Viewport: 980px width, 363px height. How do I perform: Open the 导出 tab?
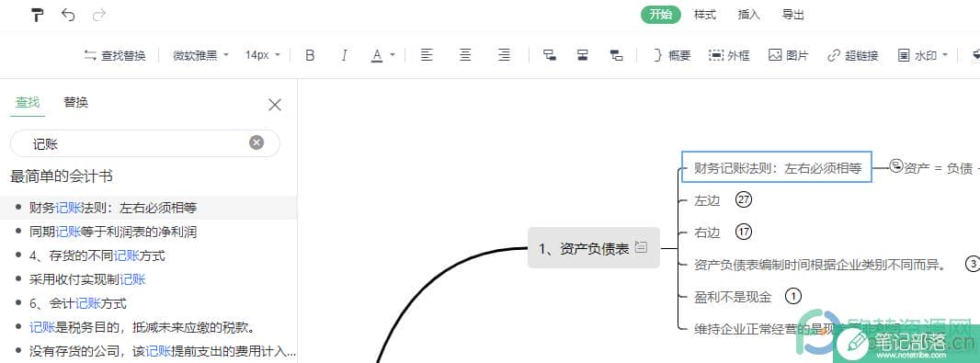(x=793, y=15)
